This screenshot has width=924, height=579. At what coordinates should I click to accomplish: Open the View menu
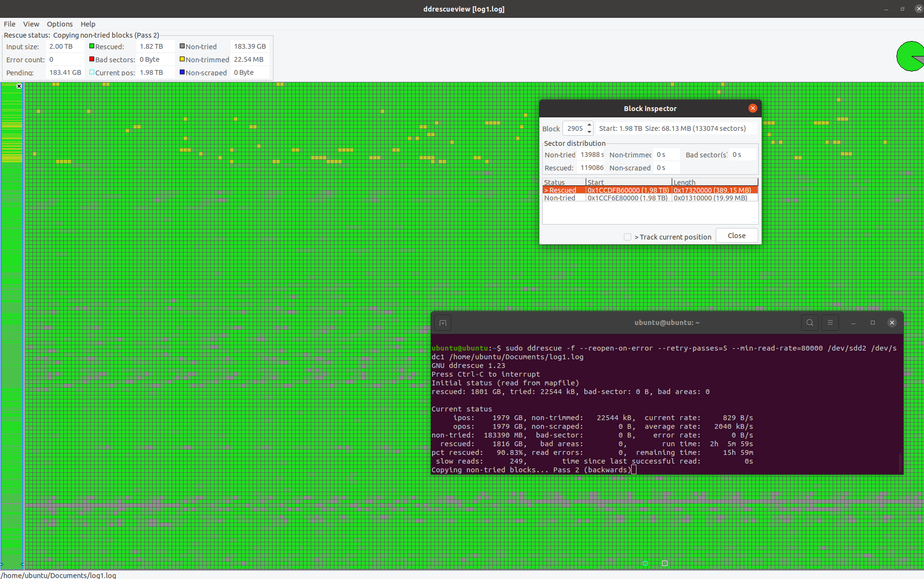pos(30,24)
